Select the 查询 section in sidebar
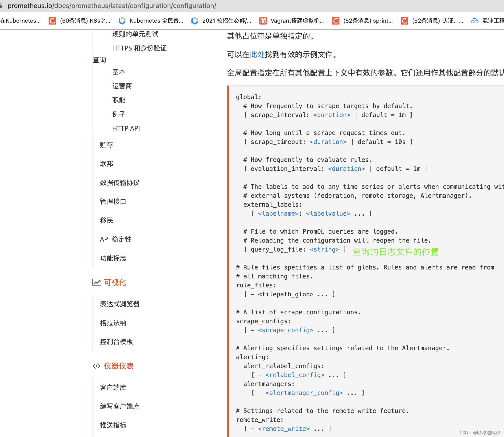504x437 pixels. 99,60
